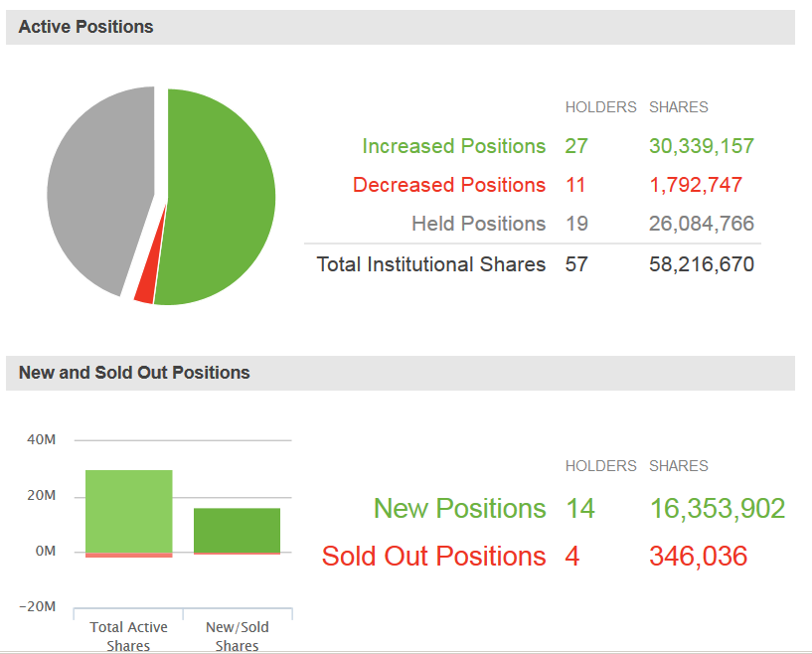Click the light green Total Active Shares bar
Screen dimensions: 812x654
[x=128, y=511]
